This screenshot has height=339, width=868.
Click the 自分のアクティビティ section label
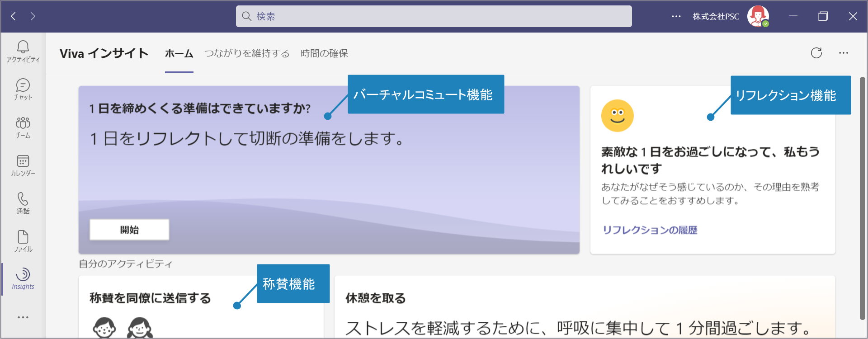[126, 264]
